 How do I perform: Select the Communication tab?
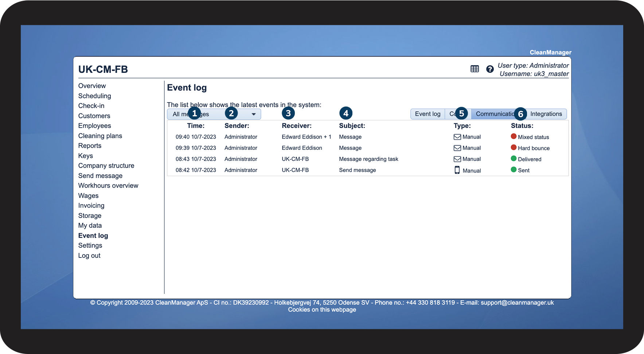coord(494,114)
